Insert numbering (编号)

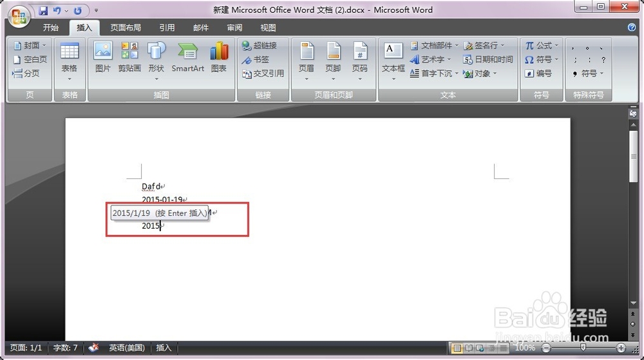(x=538, y=73)
